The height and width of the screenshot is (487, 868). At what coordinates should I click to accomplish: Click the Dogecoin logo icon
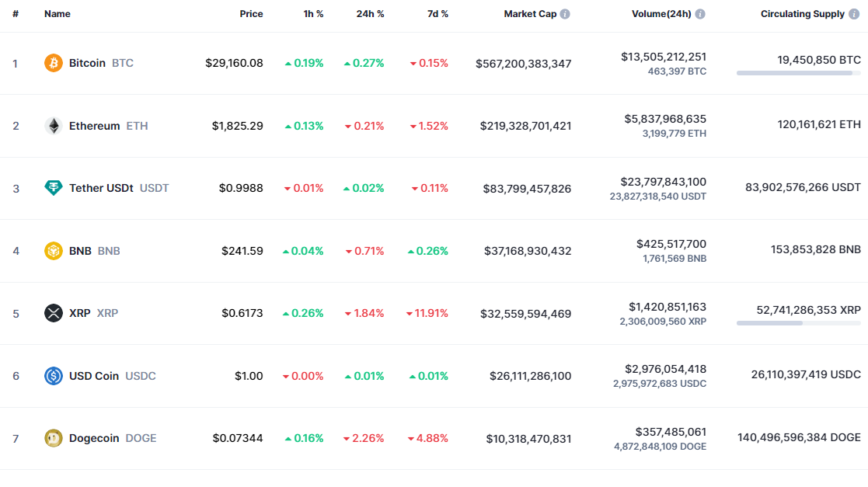(x=52, y=438)
